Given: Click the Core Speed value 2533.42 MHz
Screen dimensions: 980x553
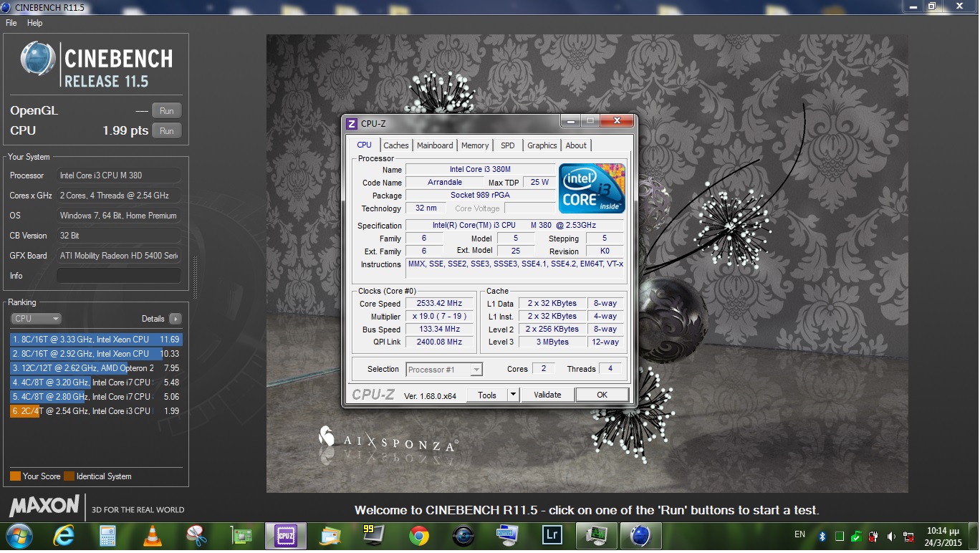Looking at the screenshot, I should 440,304.
